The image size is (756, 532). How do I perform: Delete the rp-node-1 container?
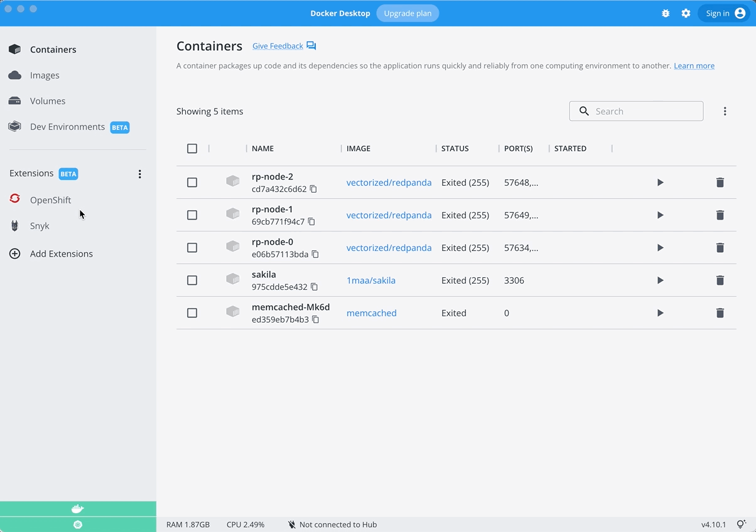[720, 215]
